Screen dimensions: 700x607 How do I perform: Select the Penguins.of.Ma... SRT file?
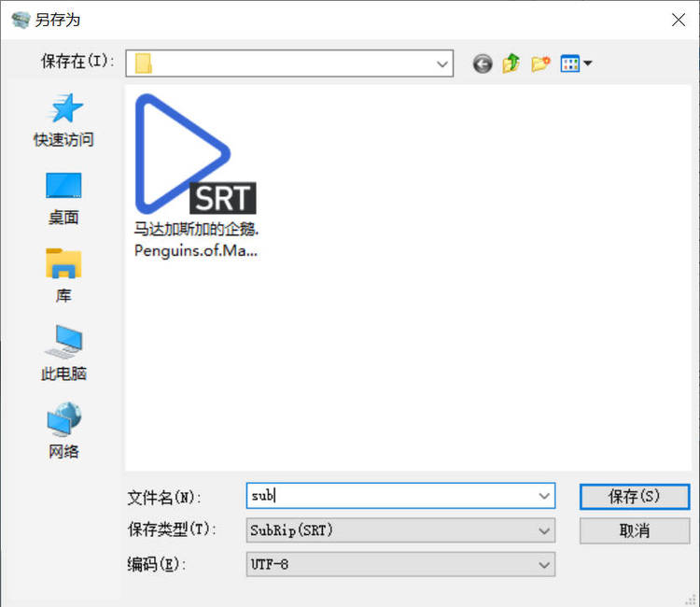tap(196, 176)
